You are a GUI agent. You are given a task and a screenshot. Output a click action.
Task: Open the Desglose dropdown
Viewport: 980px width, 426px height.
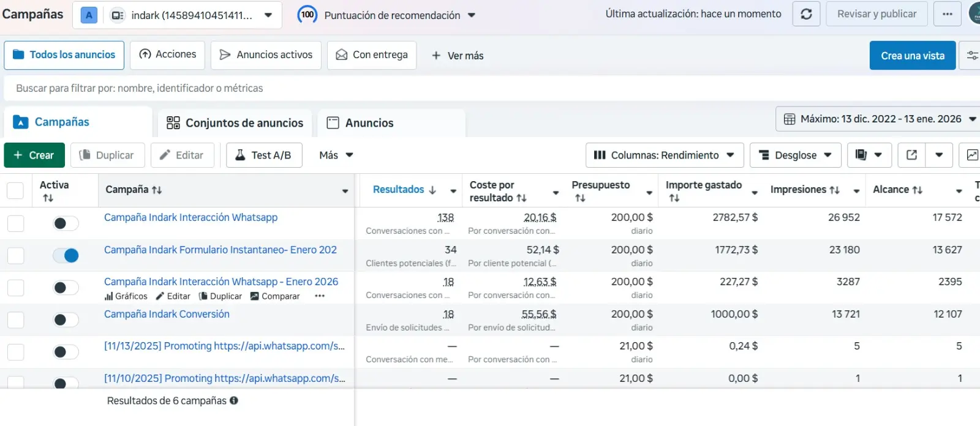tap(795, 155)
